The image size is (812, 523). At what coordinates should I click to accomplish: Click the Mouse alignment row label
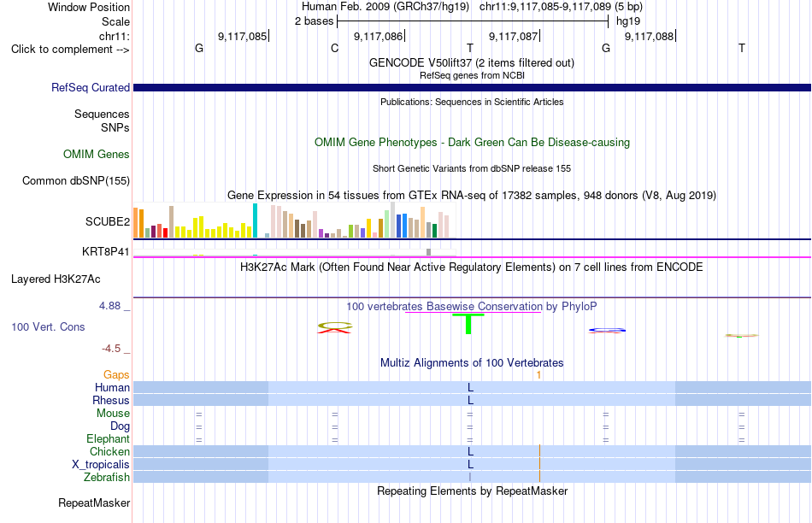(113, 414)
